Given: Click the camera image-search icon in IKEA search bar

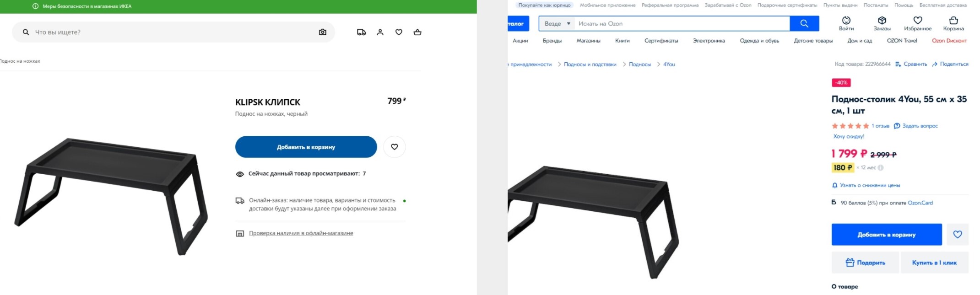Looking at the screenshot, I should coord(323,32).
